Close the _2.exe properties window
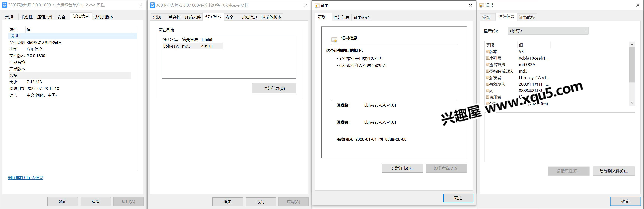 click(141, 5)
